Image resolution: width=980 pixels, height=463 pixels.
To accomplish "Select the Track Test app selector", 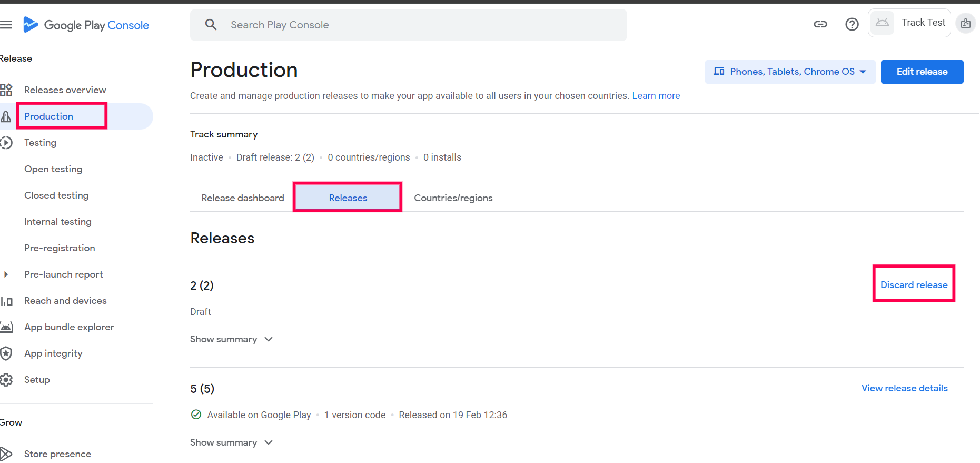I will coord(909,23).
